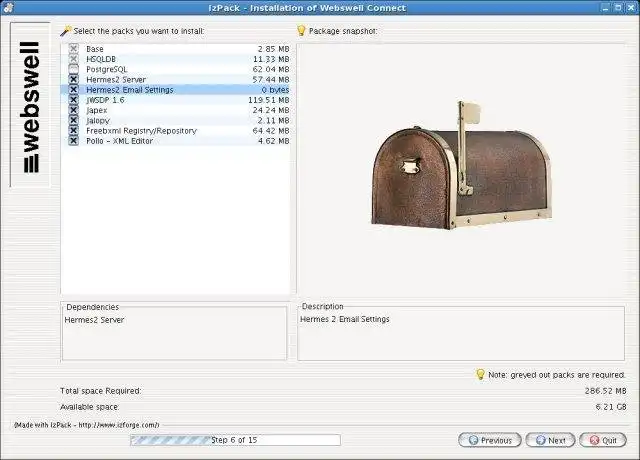Screen dimensions: 640x460
Task: Minimize the IzPack installer window
Action: 605,7
